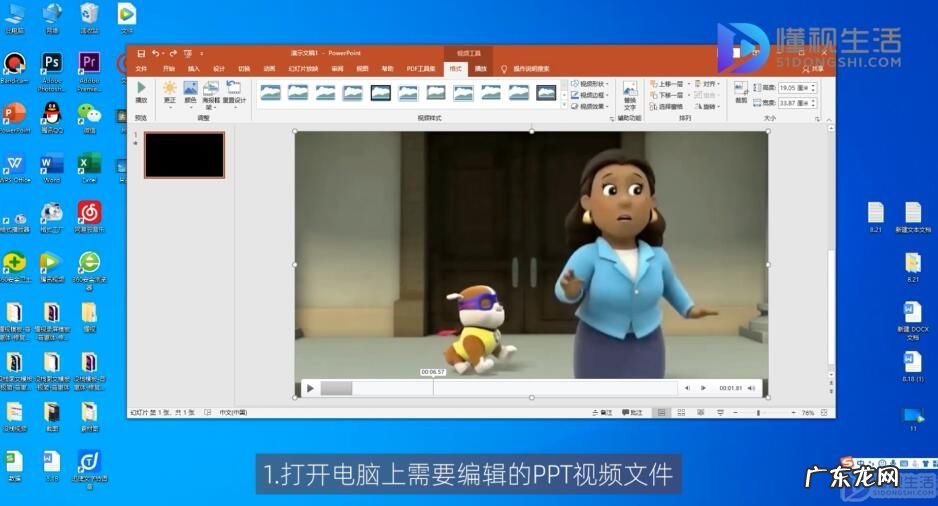This screenshot has width=938, height=506.
Task: Start slideshow from beginning via quick access icon
Action: [x=188, y=53]
